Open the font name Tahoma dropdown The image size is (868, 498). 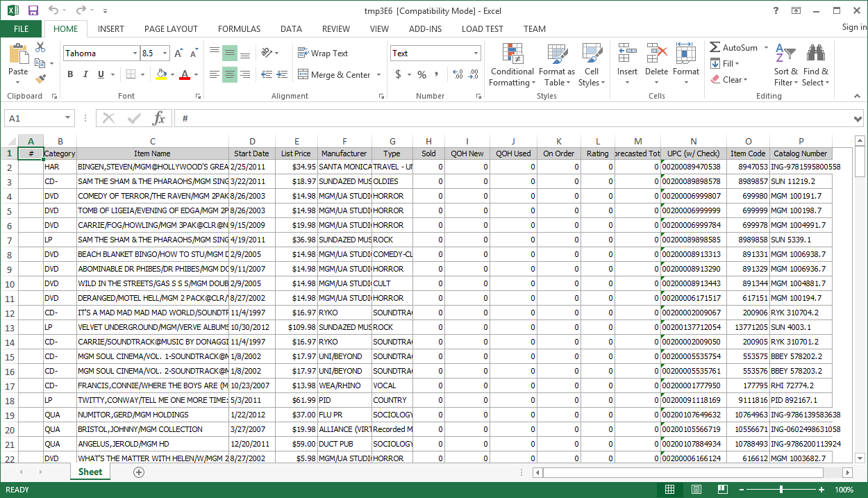pyautogui.click(x=135, y=53)
